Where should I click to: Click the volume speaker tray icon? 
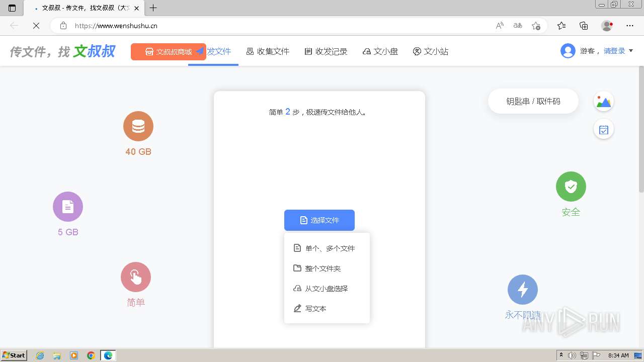[572, 355]
